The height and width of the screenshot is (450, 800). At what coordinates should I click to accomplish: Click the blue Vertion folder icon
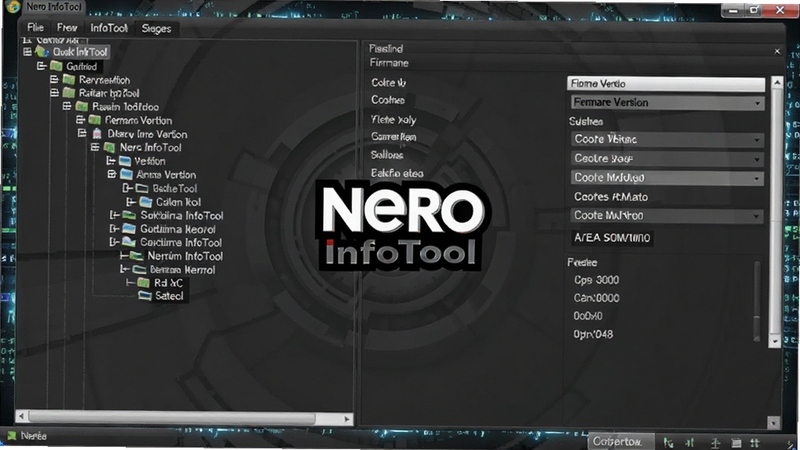click(x=125, y=161)
